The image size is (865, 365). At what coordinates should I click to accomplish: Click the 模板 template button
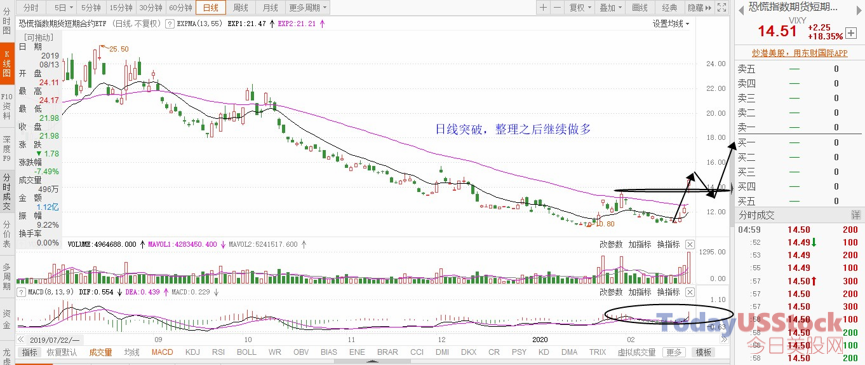click(703, 352)
